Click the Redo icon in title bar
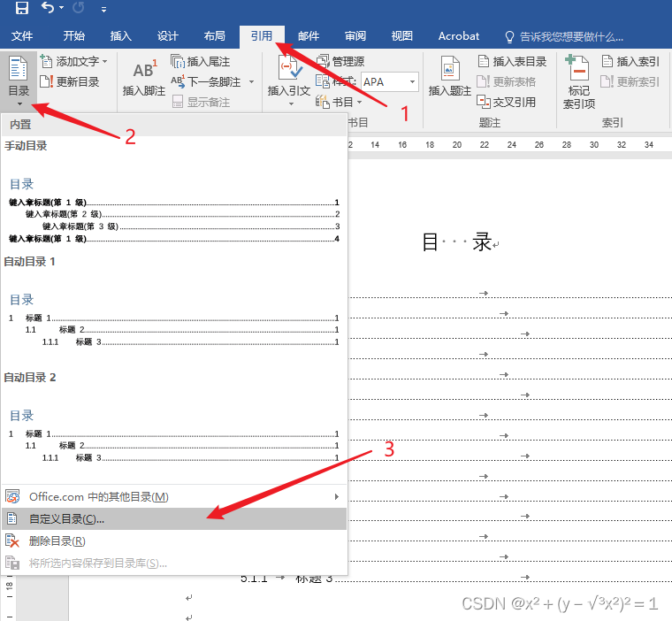 tap(79, 8)
